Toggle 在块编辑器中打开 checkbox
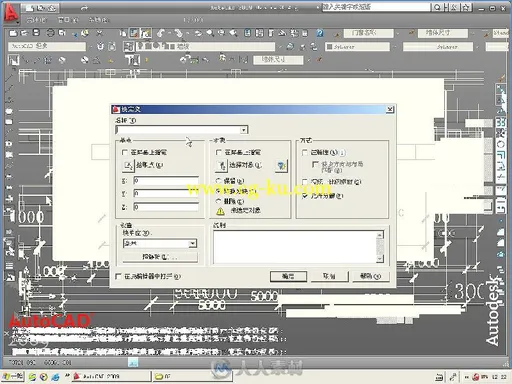The width and height of the screenshot is (512, 384). point(118,276)
